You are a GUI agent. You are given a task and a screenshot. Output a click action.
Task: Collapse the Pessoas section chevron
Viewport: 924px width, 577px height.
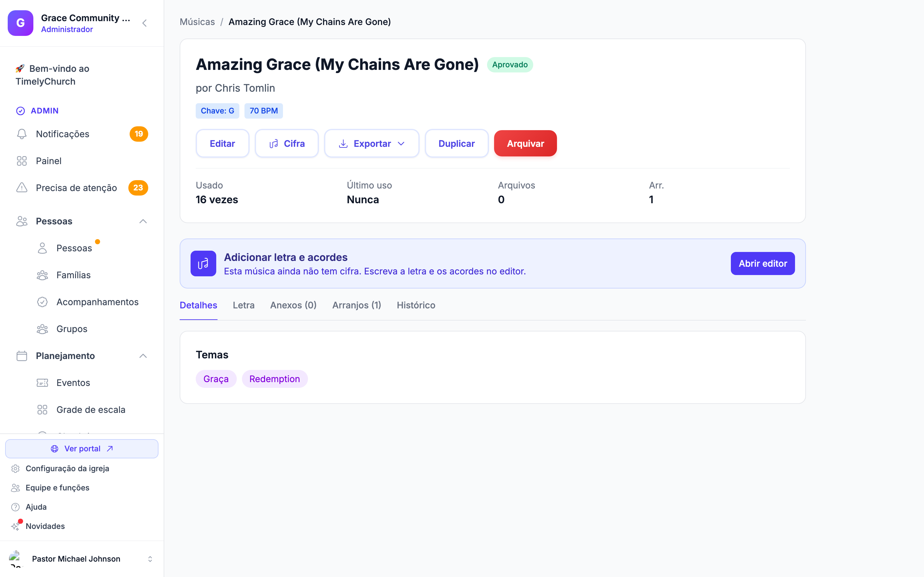(x=143, y=221)
